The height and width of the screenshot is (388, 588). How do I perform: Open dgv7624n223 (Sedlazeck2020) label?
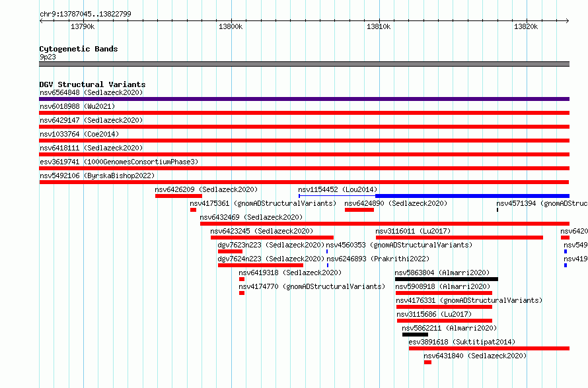tap(271, 259)
